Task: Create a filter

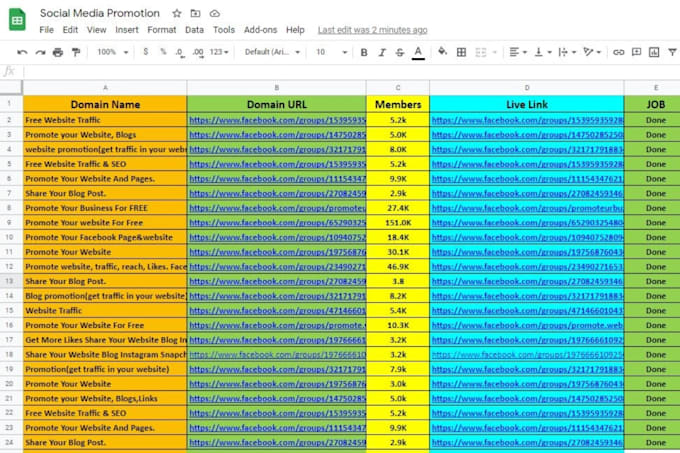Action: tap(672, 52)
